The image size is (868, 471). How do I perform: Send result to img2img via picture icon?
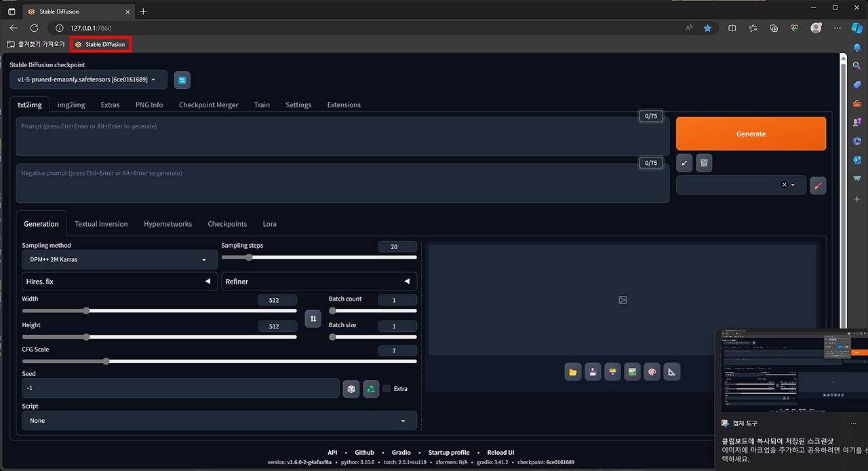click(x=632, y=371)
